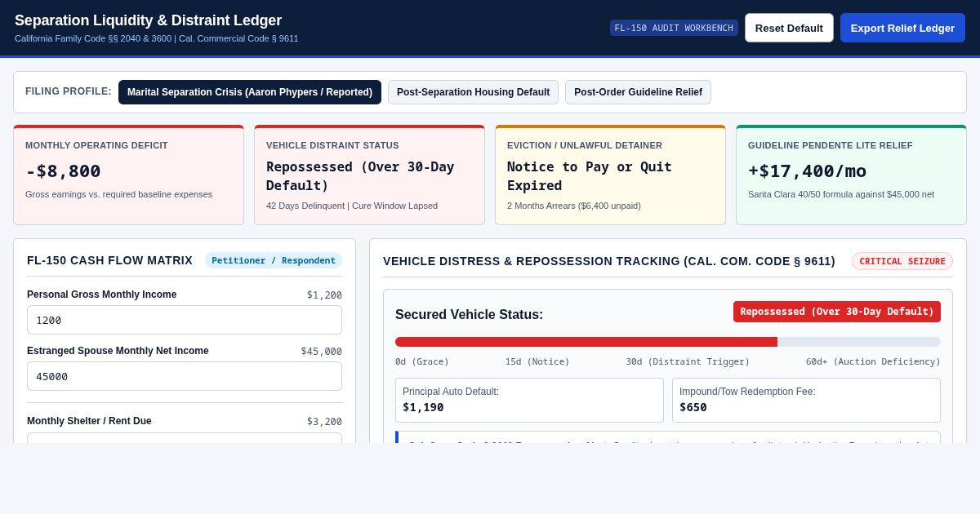The height and width of the screenshot is (514, 980).
Task: Click the 42 Days Delinquent note
Action: [352, 206]
